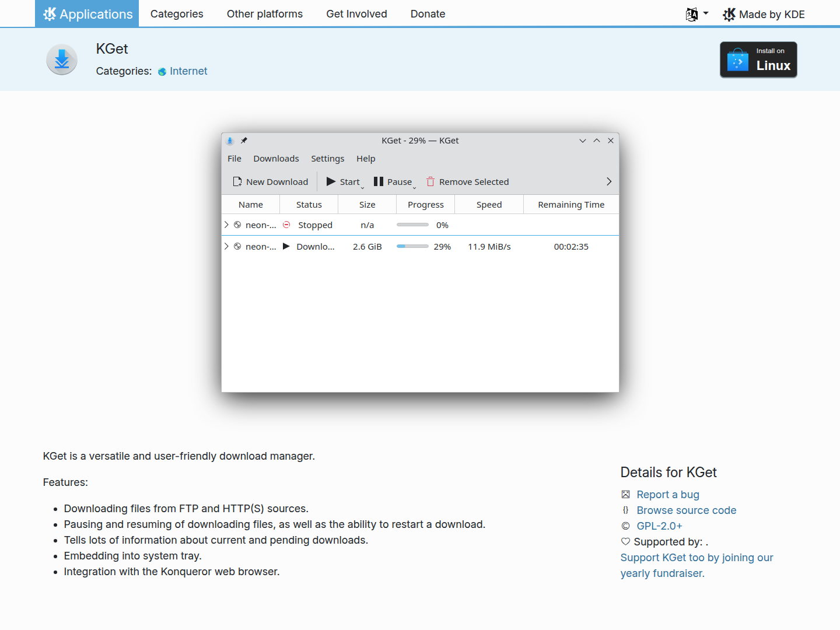
Task: Click the 'Embedding into system tray.' feature line
Action: tap(133, 556)
